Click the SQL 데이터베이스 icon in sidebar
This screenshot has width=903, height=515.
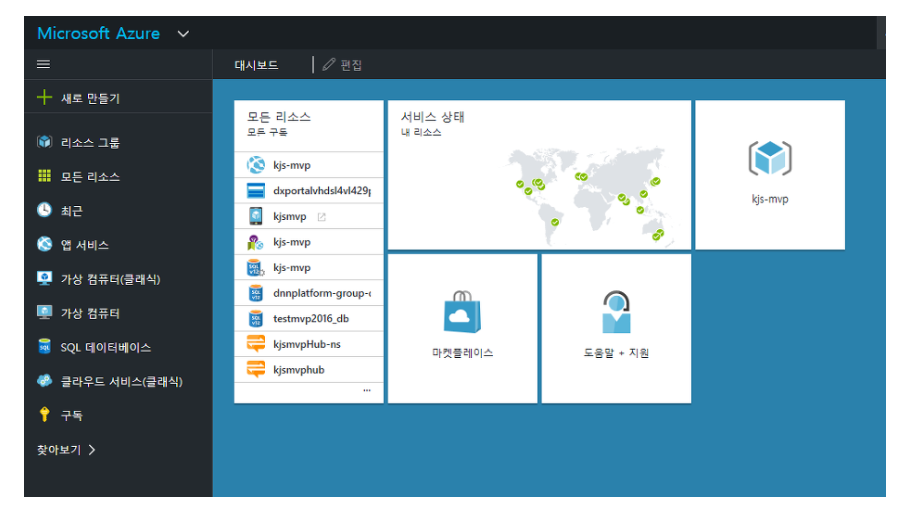coord(44,346)
